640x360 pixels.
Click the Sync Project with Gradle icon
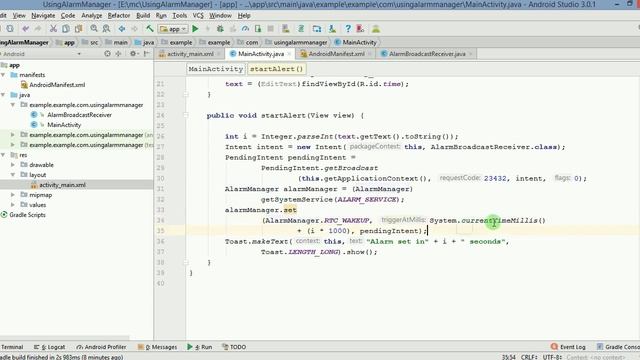(x=301, y=29)
